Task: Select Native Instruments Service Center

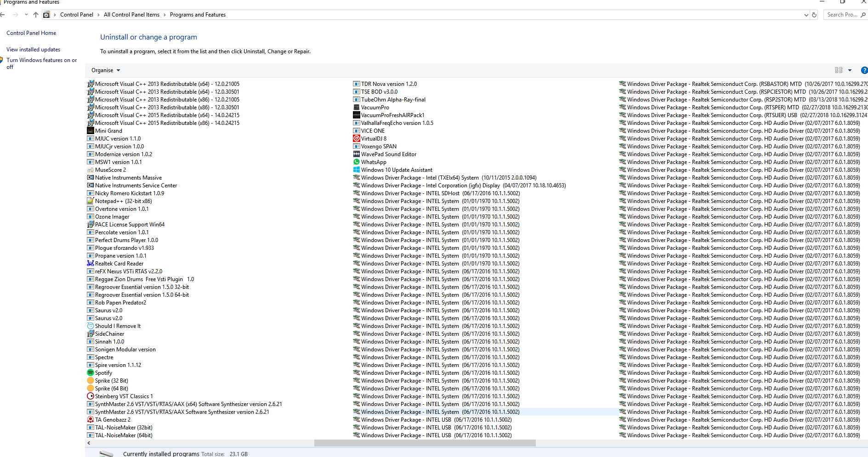Action: coord(136,185)
